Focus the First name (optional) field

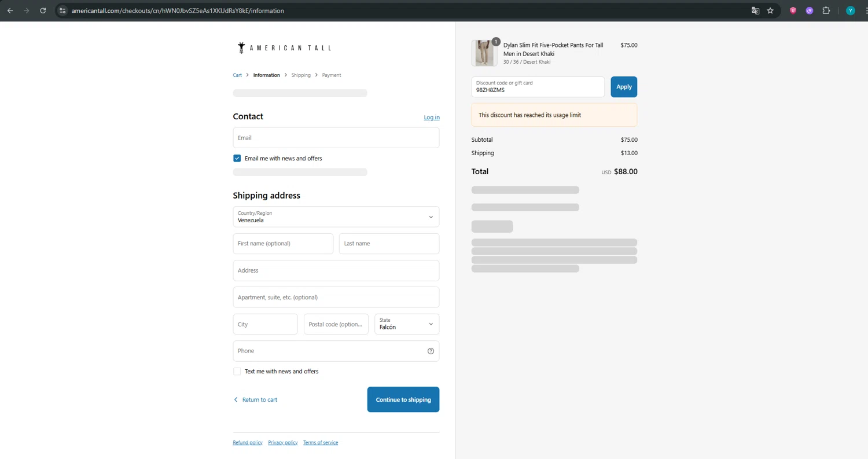tap(283, 244)
